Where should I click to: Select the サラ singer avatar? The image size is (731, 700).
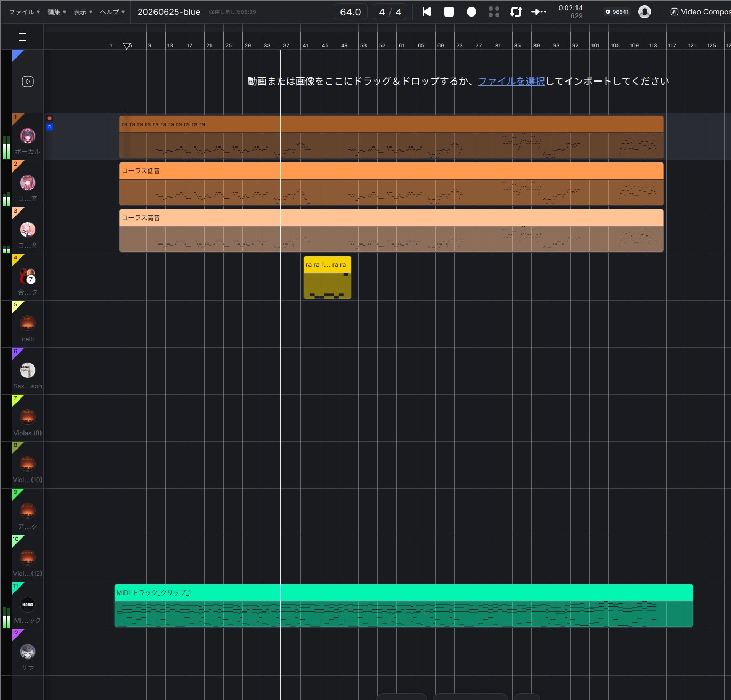(x=28, y=652)
